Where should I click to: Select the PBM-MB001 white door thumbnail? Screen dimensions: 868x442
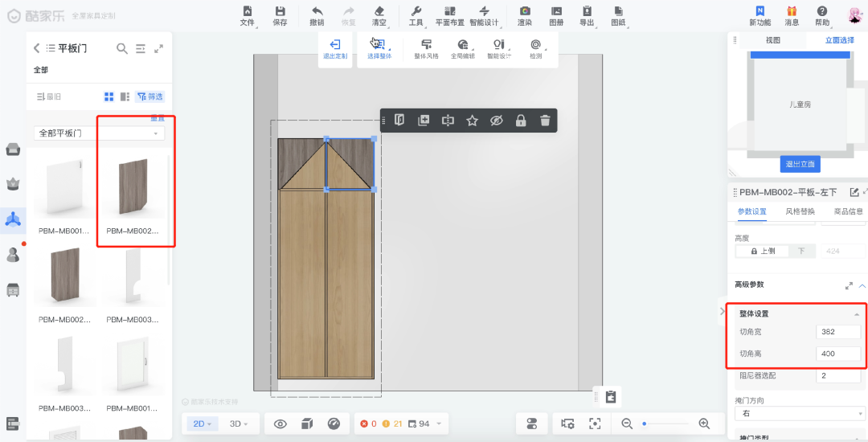coord(65,188)
